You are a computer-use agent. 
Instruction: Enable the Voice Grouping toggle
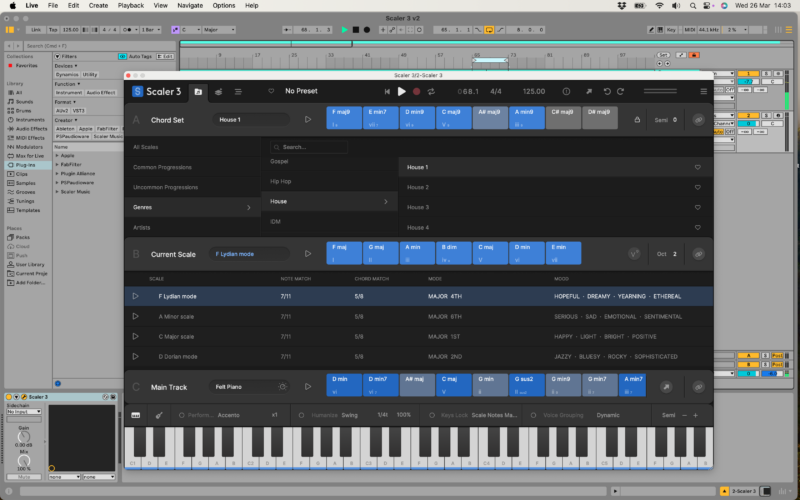tap(533, 415)
